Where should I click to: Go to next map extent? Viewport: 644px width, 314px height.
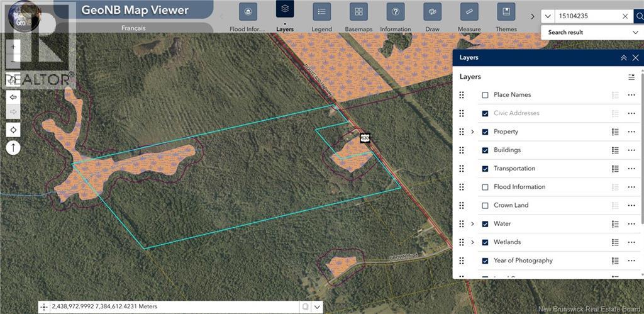[x=13, y=111]
